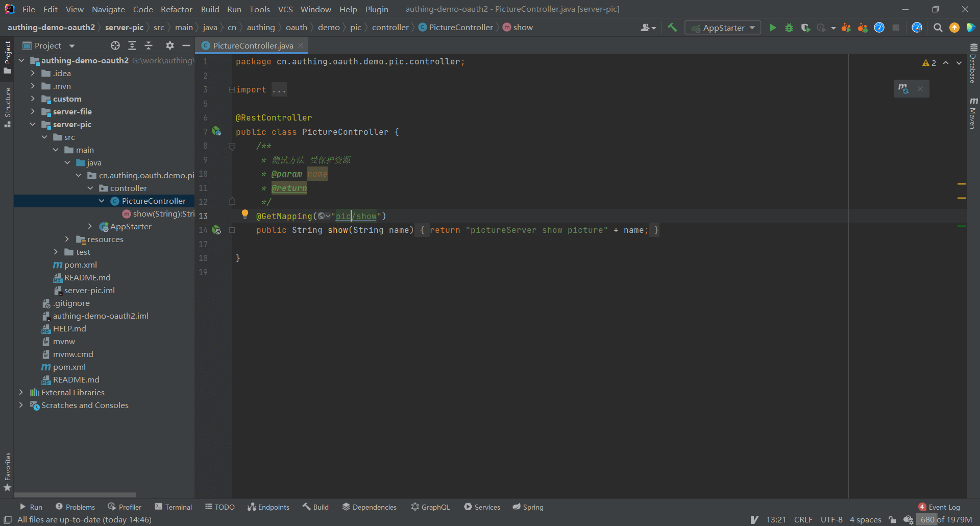Toggle the code fold on line 14
Viewport: 980px width, 526px height.
[x=232, y=230]
